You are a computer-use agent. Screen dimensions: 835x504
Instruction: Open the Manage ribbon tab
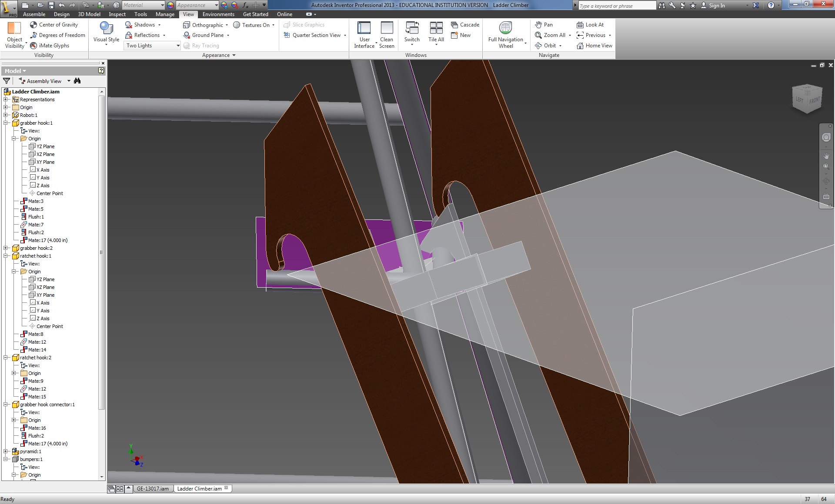(165, 14)
